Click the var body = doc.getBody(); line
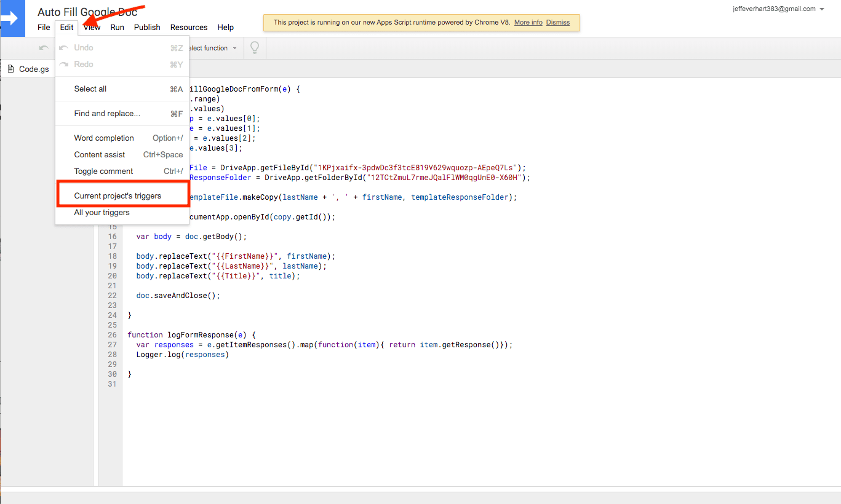This screenshot has height=504, width=841. [x=191, y=237]
